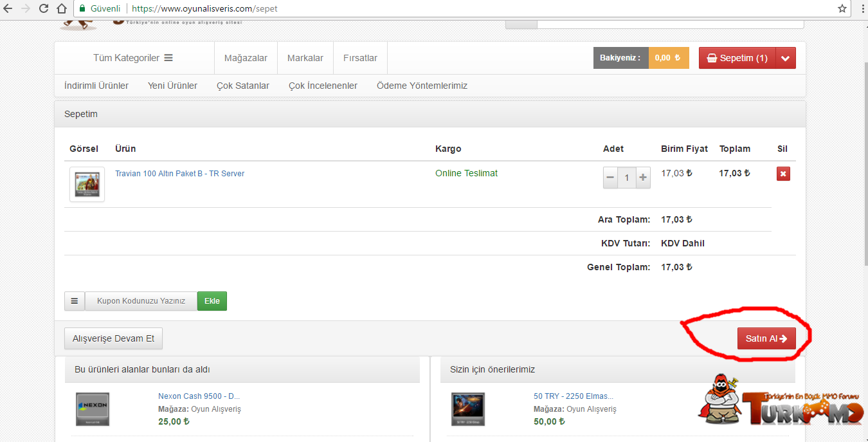
Task: Click the KDV Dahil text
Action: point(683,243)
